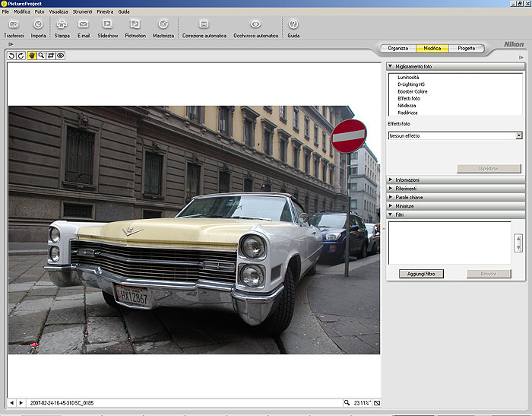The image size is (532, 416).
Task: Click Occhi-rossi automatico red-eye icon
Action: 256,25
